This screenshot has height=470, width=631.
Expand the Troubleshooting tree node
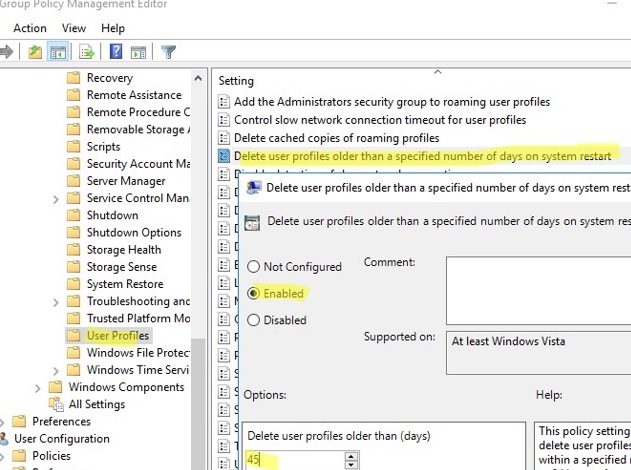tap(56, 301)
